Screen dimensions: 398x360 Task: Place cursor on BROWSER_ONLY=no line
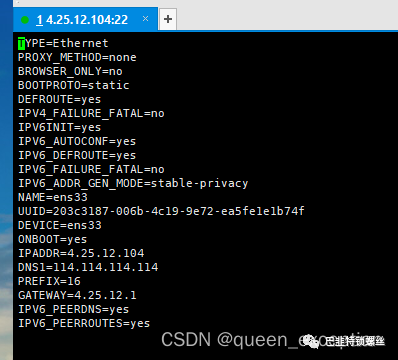pos(70,71)
